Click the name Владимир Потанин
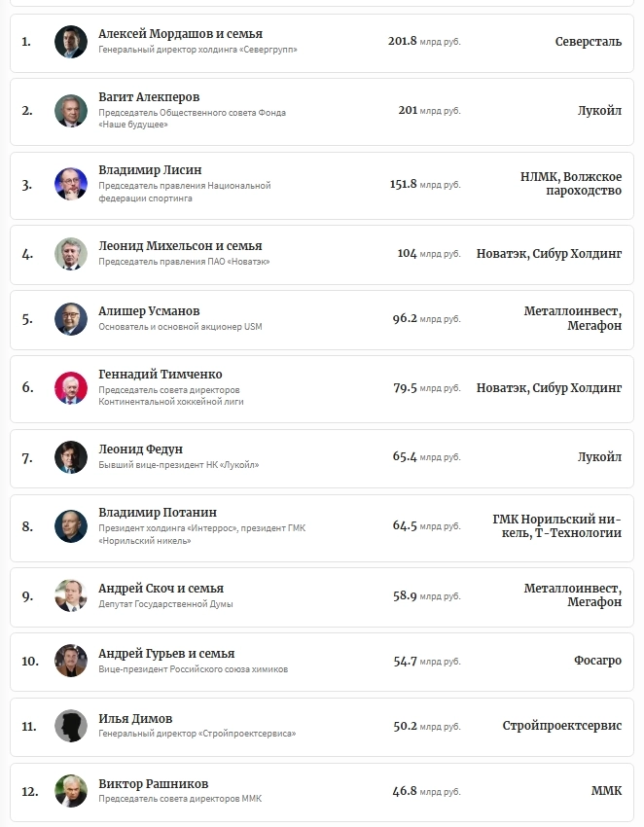 [x=158, y=513]
